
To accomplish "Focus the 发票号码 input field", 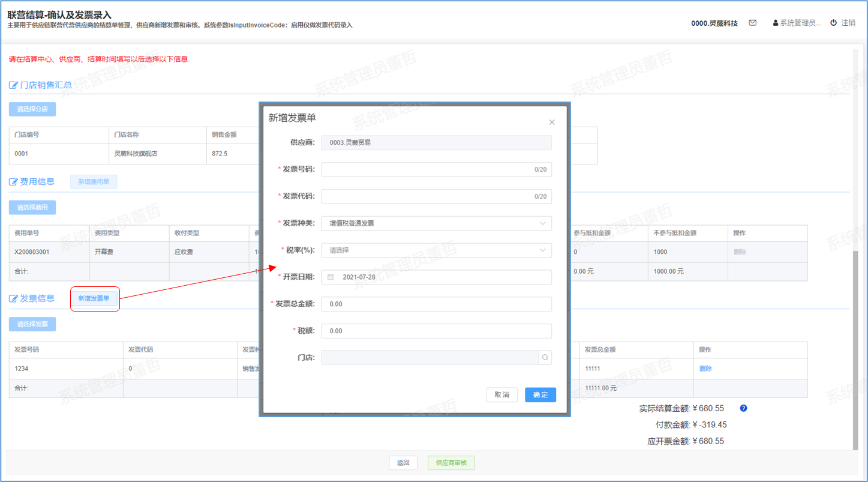I will click(x=436, y=169).
